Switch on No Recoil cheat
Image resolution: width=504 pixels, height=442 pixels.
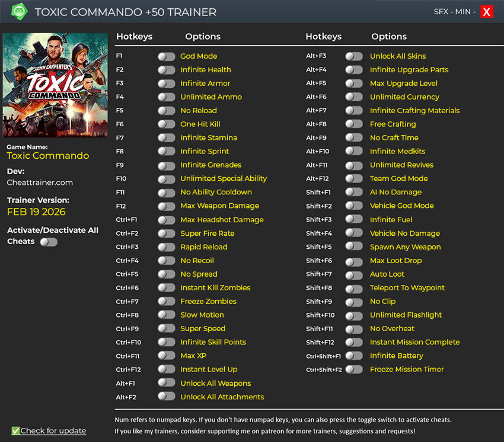pos(166,261)
